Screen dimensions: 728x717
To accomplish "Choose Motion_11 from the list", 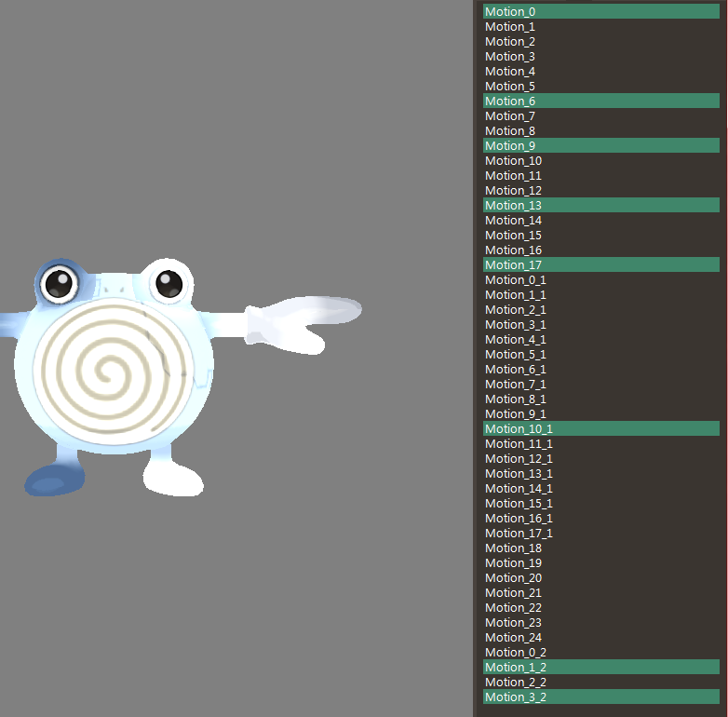I will [600, 175].
